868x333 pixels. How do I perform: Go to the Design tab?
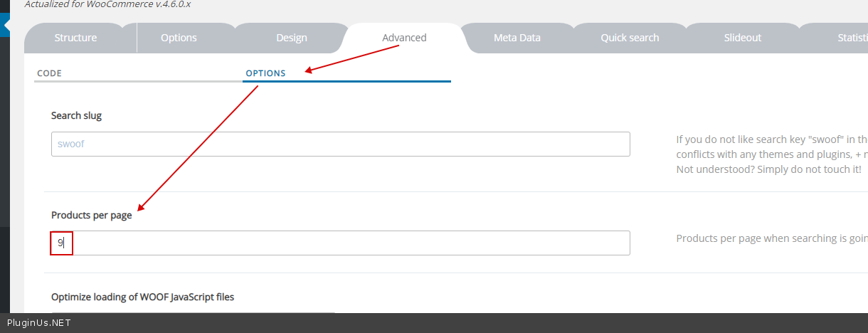click(292, 38)
